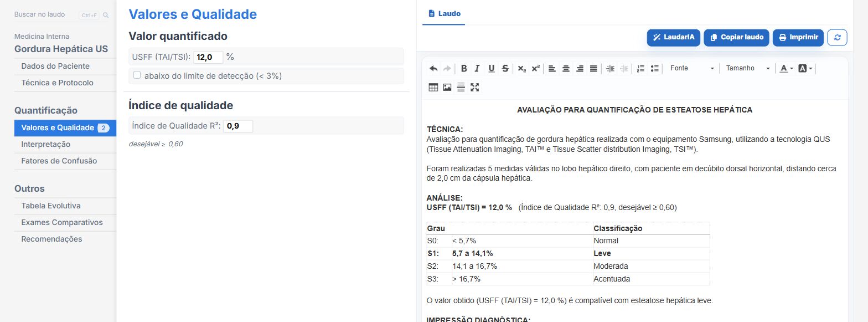Click the USFF (TAI/TSI) value field
Screen dimensions: 868x322
click(208, 57)
